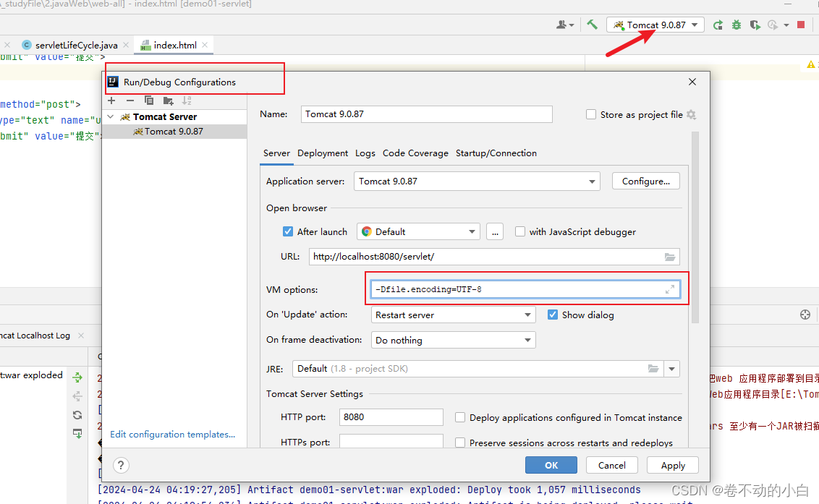
Task: Click gear icon next to Store as project file
Action: 691,114
